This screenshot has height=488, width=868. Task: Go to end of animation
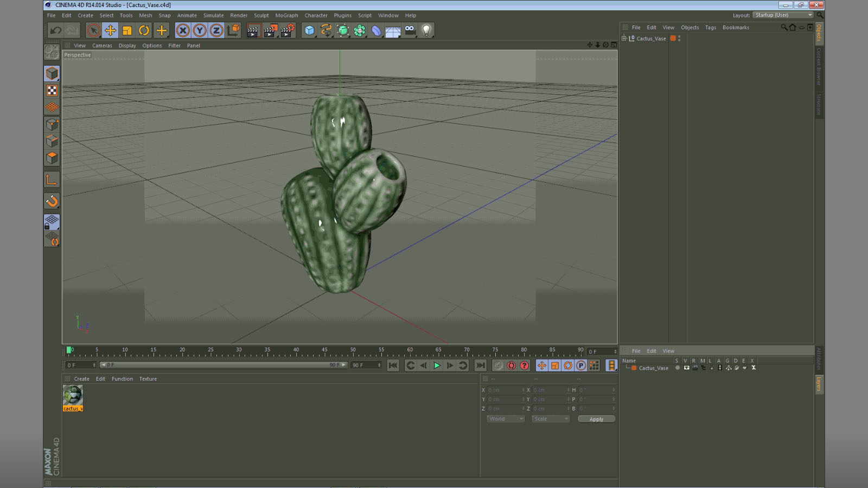481,365
